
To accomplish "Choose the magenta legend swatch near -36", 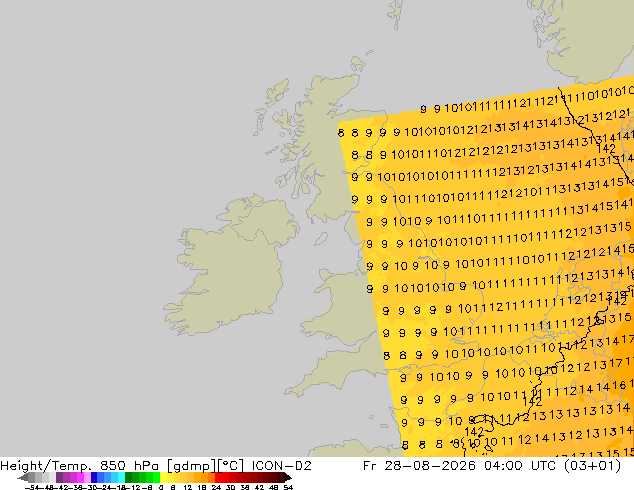I will 80,477.
